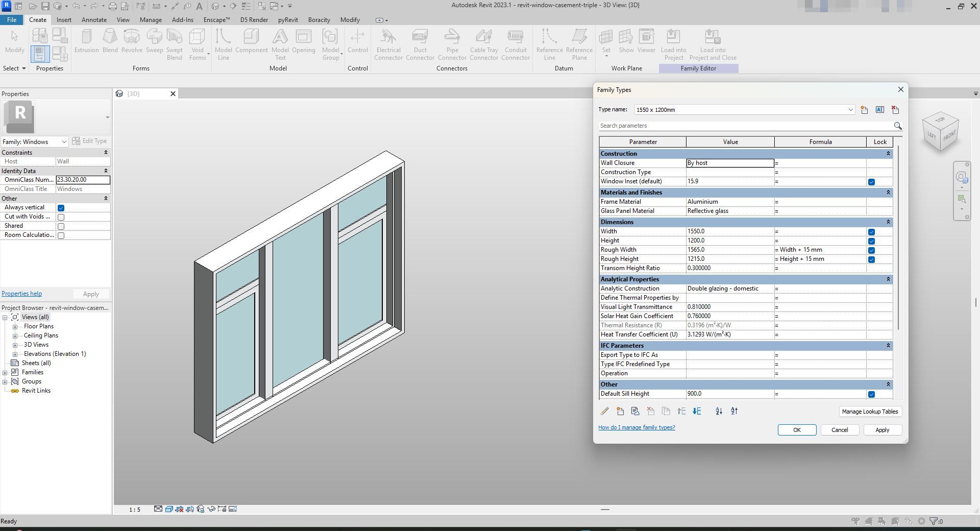Open the Annotate ribbon tab

94,20
